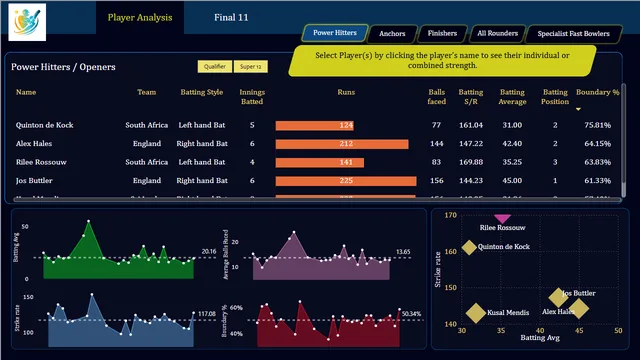Select player Jos Buttler
The image size is (640, 360).
click(34, 180)
